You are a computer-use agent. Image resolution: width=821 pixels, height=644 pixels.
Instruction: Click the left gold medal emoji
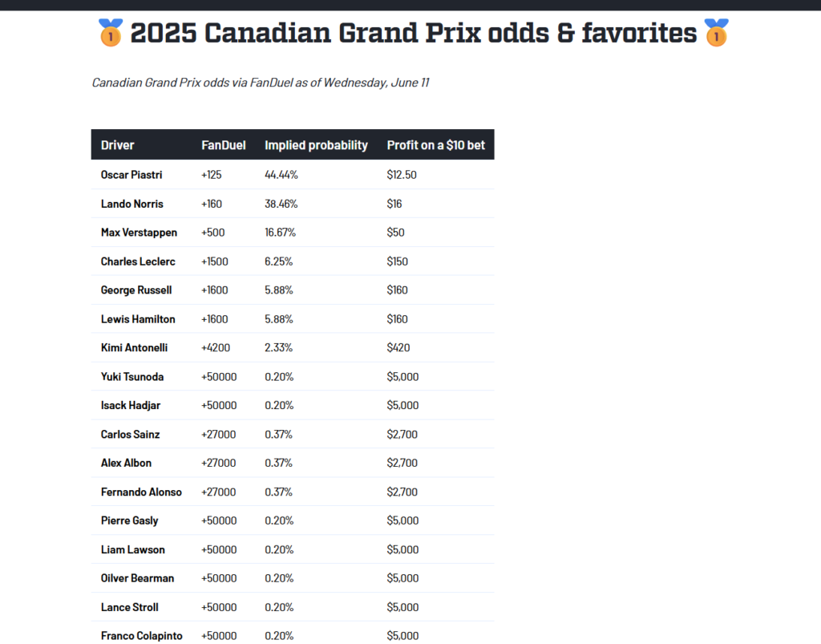coord(111,32)
